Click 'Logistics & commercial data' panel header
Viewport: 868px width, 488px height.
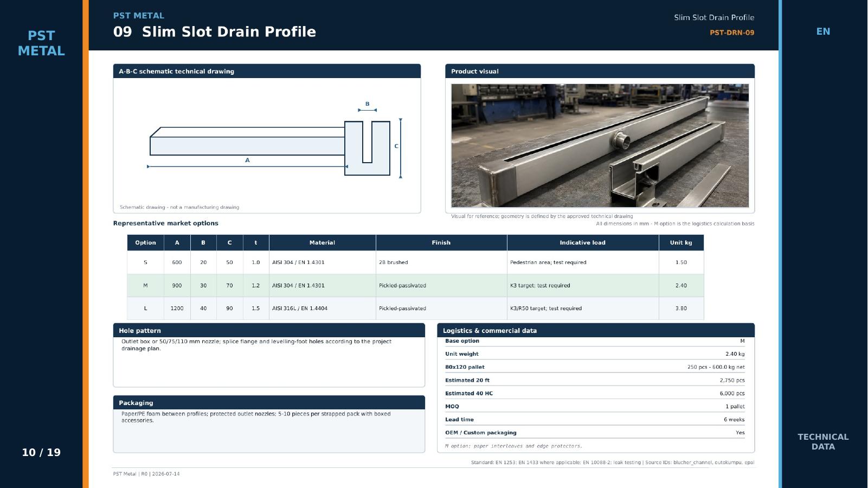pyautogui.click(x=596, y=330)
